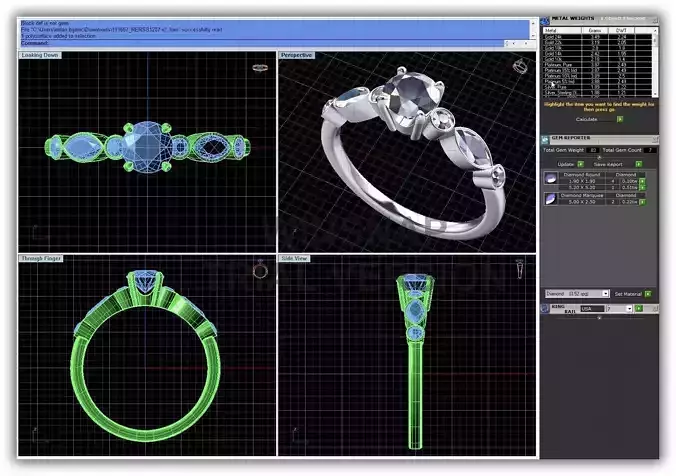Screen dimensions: 676x476
Task: Click the DWT column header
Action: click(x=621, y=31)
